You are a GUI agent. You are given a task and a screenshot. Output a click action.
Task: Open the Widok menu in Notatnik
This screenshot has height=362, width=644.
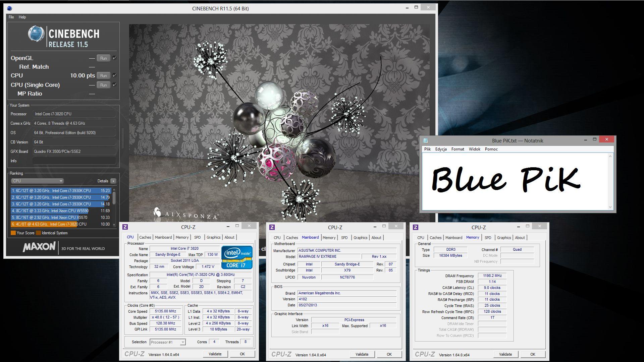click(474, 149)
